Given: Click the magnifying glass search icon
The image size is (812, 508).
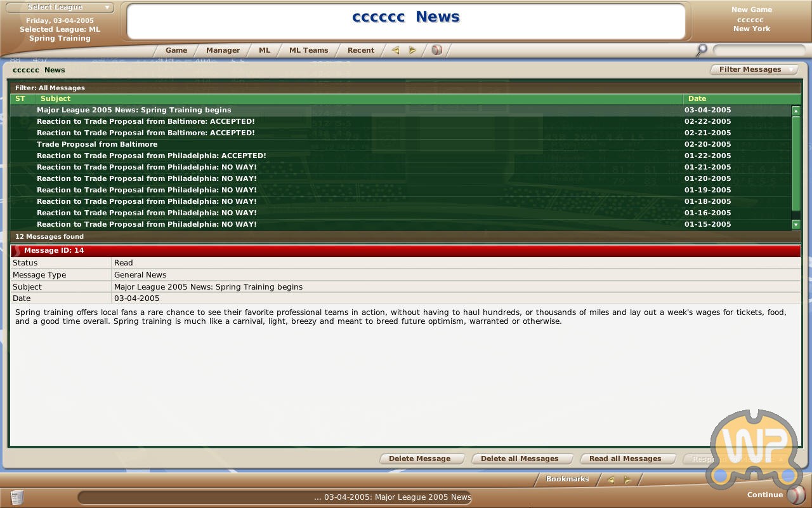Looking at the screenshot, I should click(702, 50).
